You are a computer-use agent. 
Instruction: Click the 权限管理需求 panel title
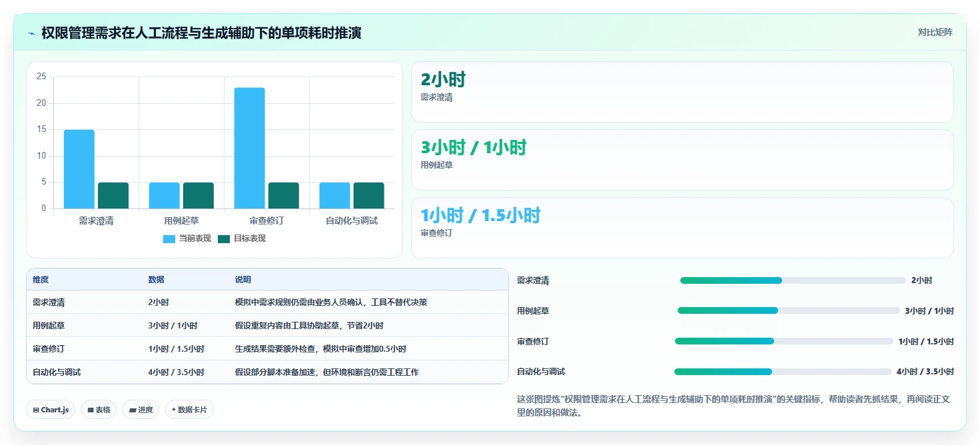(201, 33)
